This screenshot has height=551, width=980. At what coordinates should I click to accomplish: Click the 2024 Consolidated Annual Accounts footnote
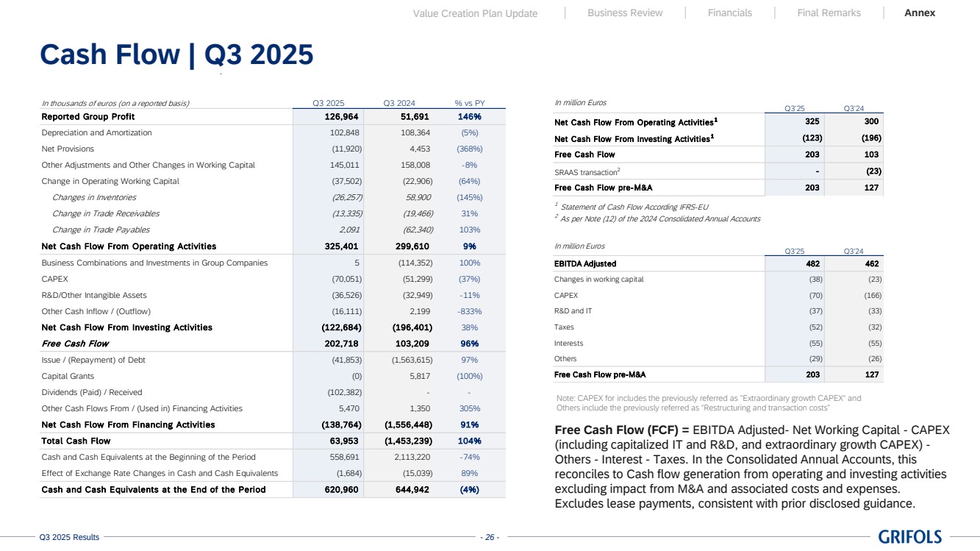659,218
